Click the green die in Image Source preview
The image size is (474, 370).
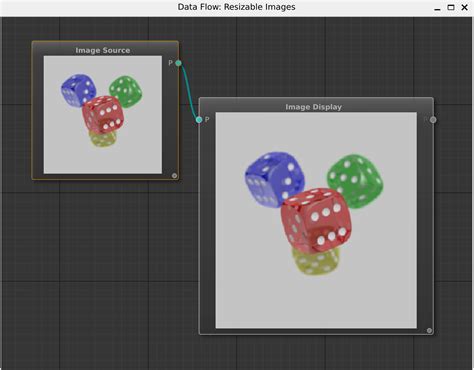(126, 92)
